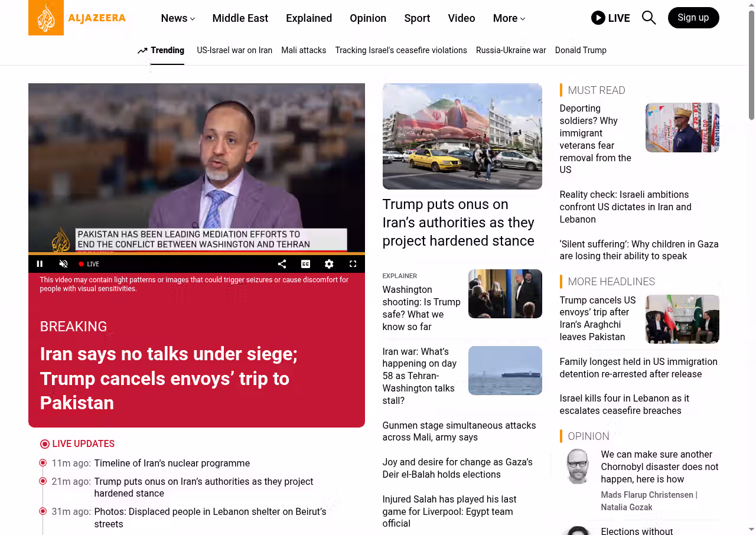Viewport: 756px width, 535px height.
Task: Expand the More dropdown menu
Action: tap(509, 18)
